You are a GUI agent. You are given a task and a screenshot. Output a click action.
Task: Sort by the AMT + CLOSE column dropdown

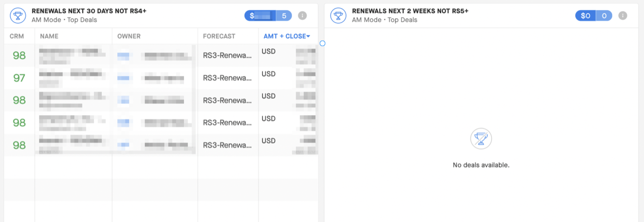(x=287, y=36)
